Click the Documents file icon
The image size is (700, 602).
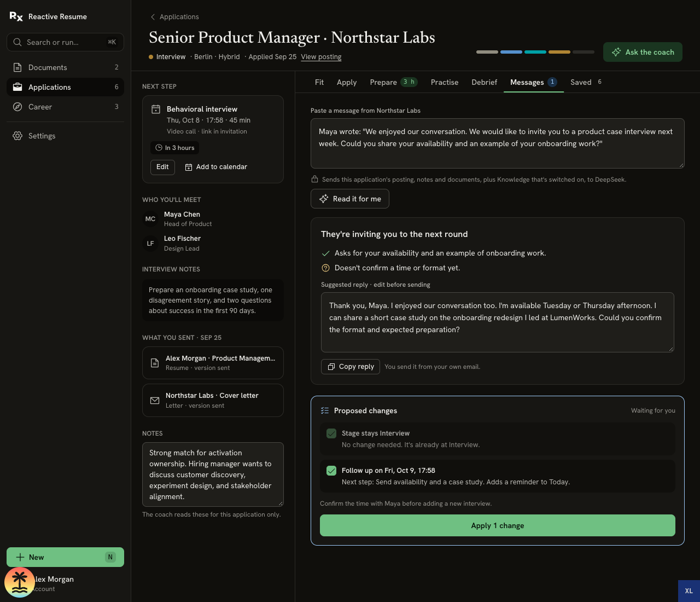[x=17, y=67]
